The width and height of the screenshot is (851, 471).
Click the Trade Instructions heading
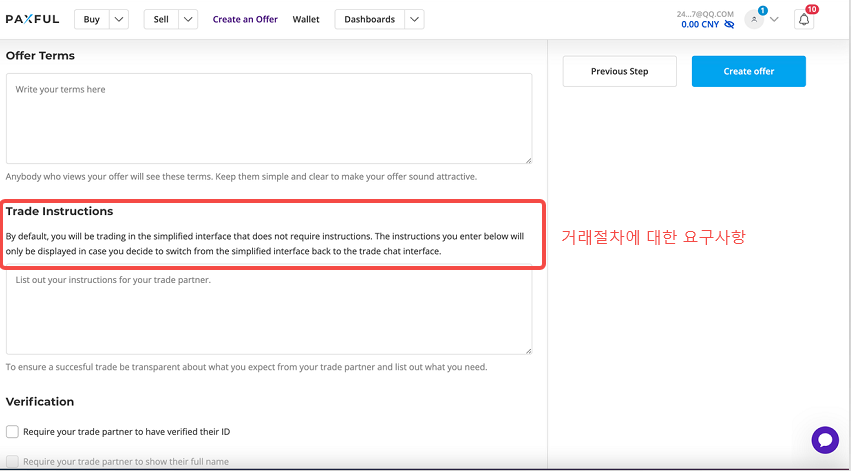60,211
